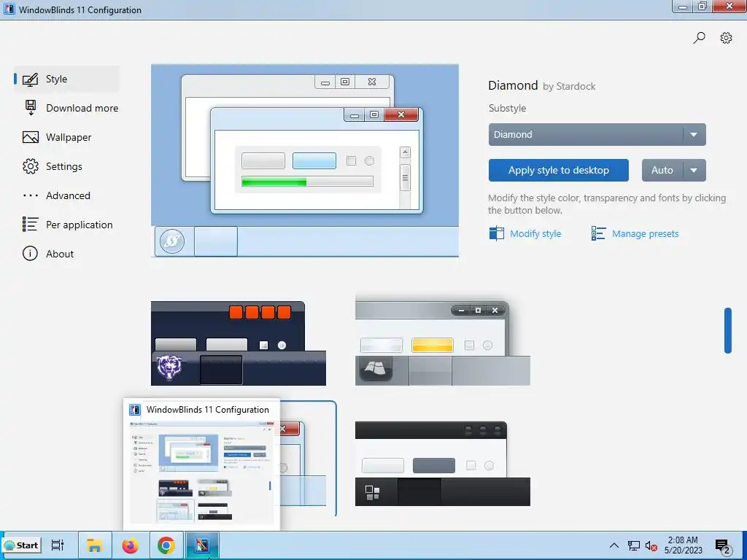
Task: Show hidden tray icons chevron
Action: 614,545
